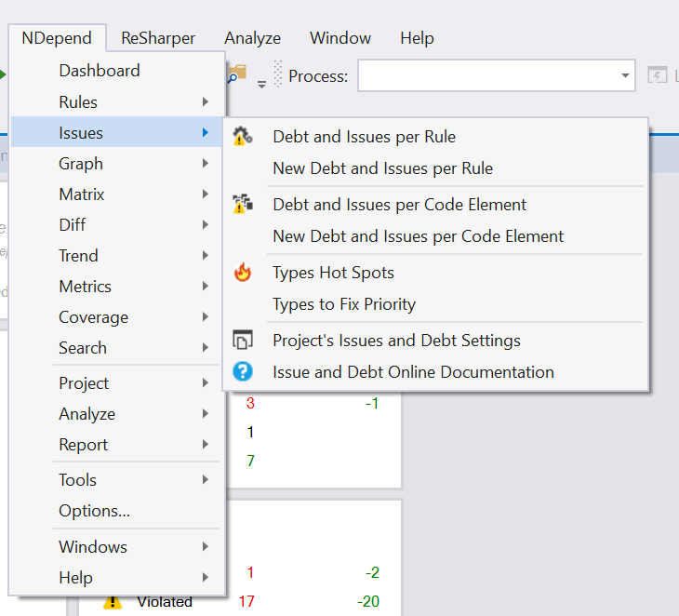Click the red value 17 next to Violated
The image size is (679, 616).
pyautogui.click(x=246, y=601)
